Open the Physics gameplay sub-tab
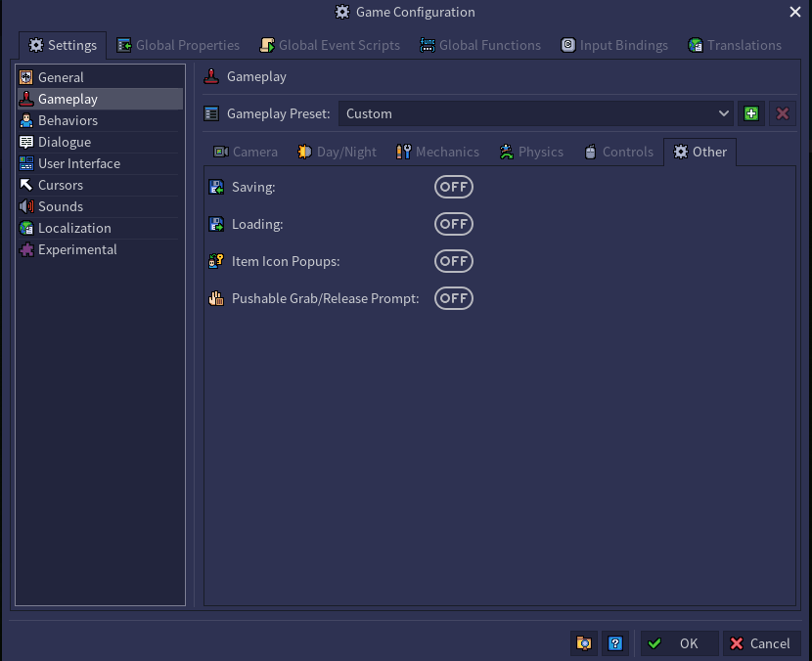 click(x=531, y=152)
